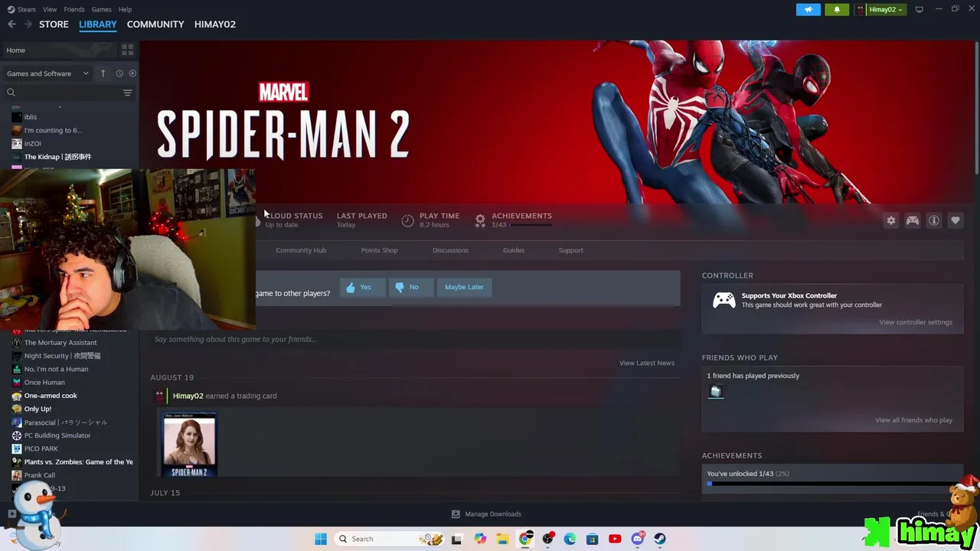Click the controller layout icon
The height and width of the screenshot is (551, 980).
coord(912,220)
